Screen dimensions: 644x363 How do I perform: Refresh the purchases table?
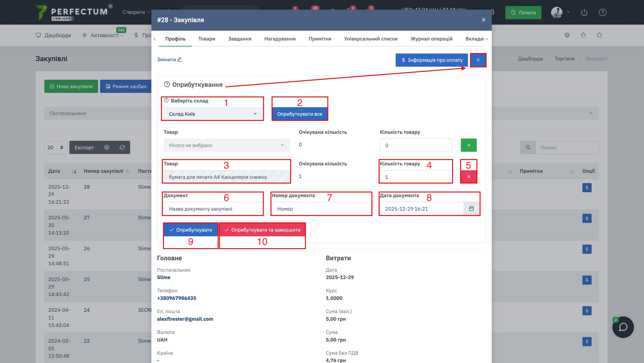[122, 147]
